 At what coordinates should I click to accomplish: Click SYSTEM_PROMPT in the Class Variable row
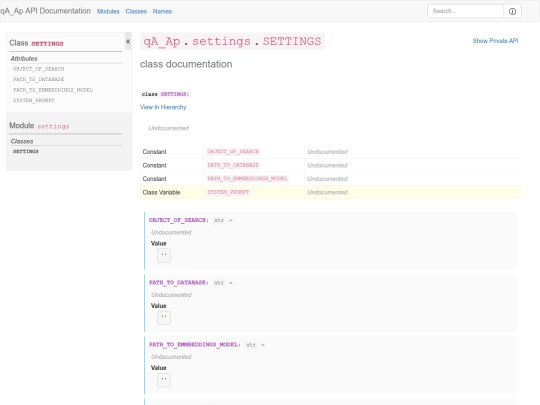[228, 192]
